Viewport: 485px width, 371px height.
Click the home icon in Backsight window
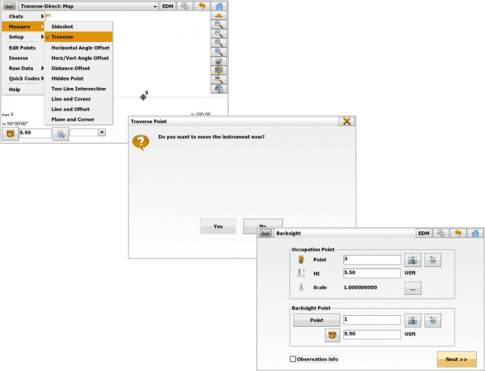475,233
